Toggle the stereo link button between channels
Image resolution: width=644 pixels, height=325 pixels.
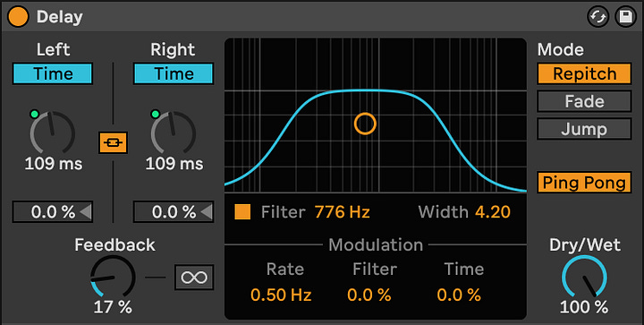pos(113,142)
